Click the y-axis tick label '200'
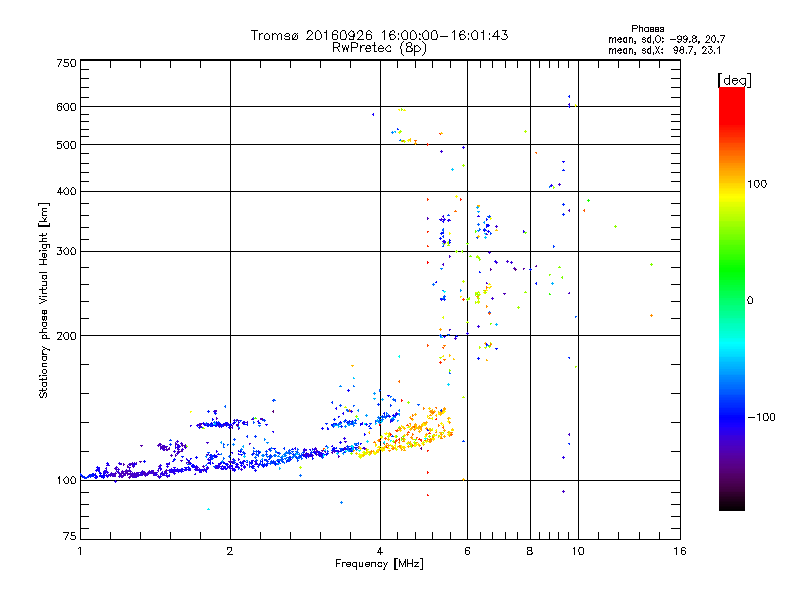Viewport: 800px width, 600px height. tap(66, 336)
